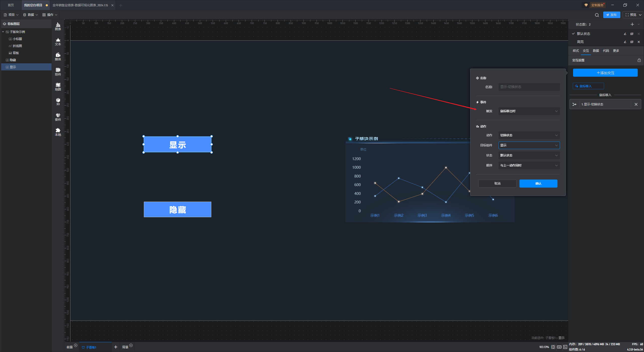Open the console terminal icon in status bar
Image resolution: width=644 pixels, height=352 pixels.
tap(565, 347)
